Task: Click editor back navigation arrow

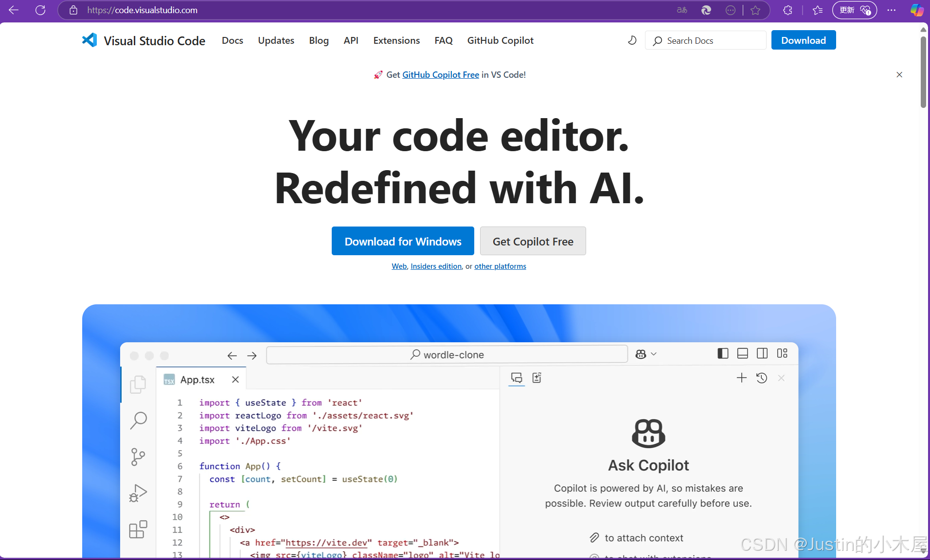Action: tap(232, 355)
